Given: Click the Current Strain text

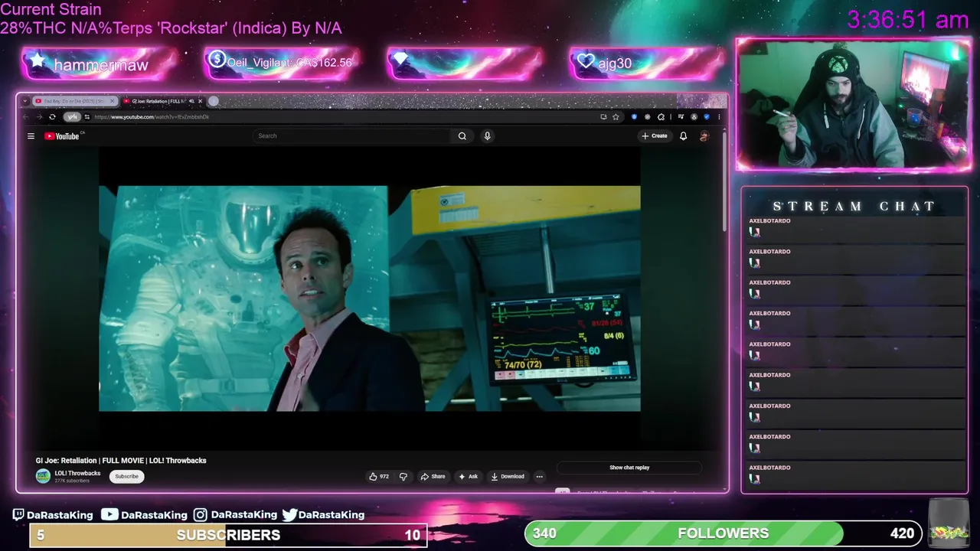Looking at the screenshot, I should 51,10.
